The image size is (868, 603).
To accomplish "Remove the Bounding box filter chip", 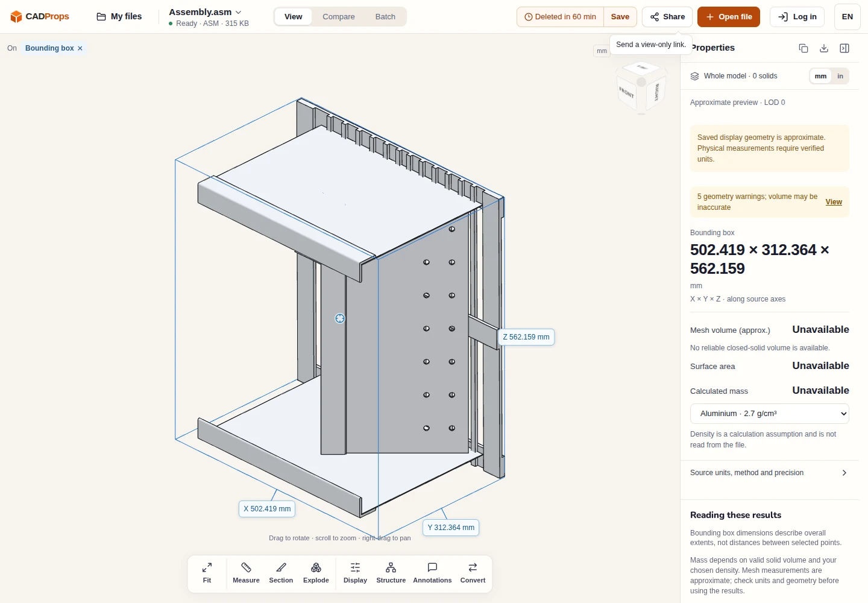I will (80, 48).
